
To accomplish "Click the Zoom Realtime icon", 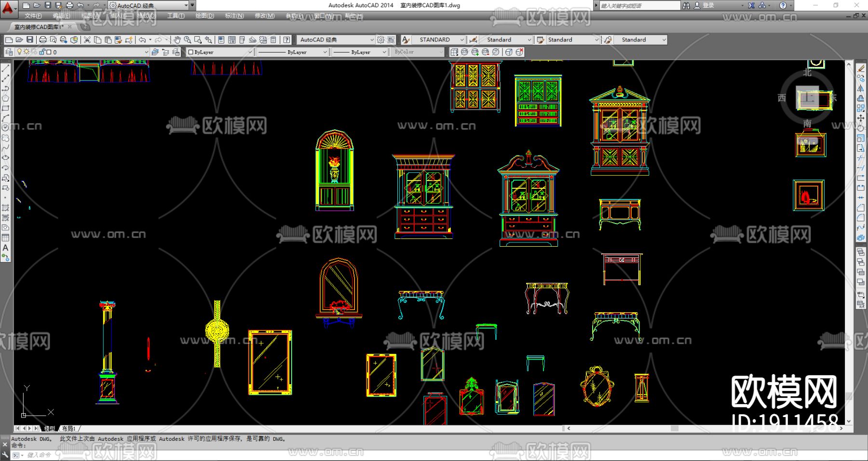I will (x=188, y=40).
